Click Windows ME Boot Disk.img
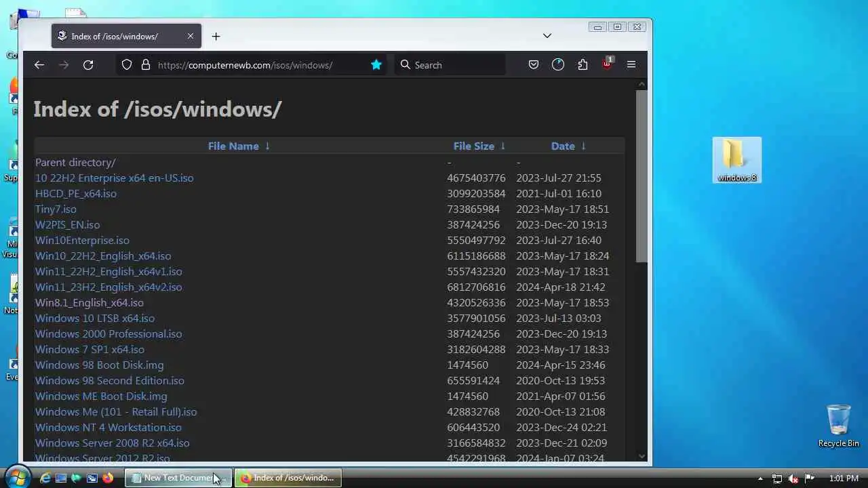 [x=101, y=396]
